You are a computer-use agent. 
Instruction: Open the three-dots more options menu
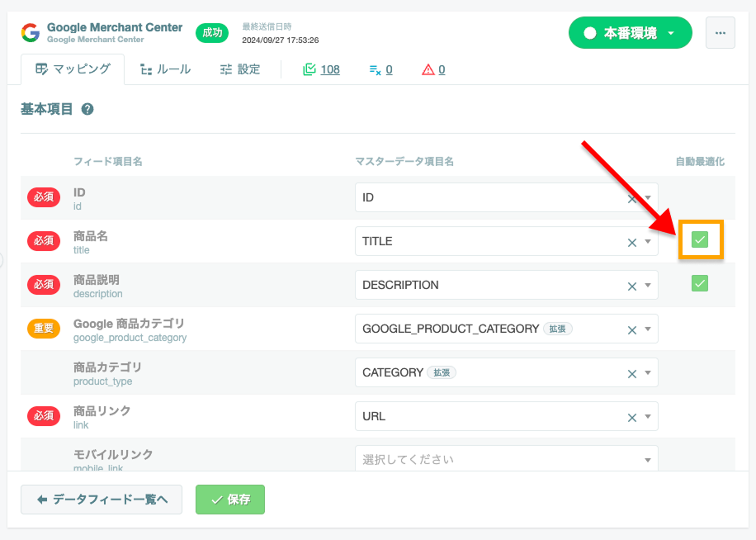[x=721, y=33]
